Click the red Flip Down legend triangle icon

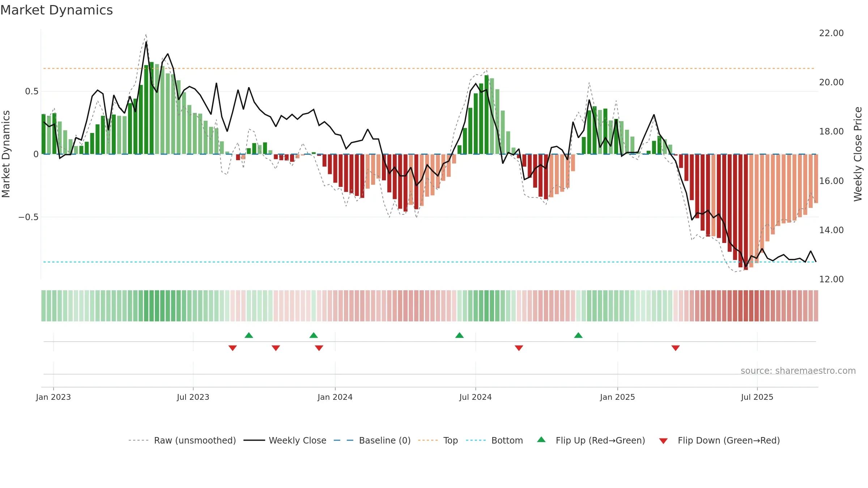(x=663, y=441)
